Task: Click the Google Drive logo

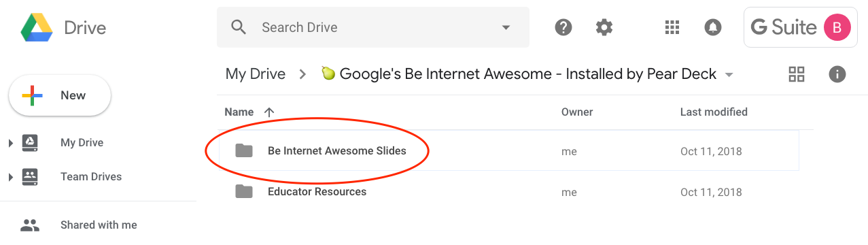Action: pyautogui.click(x=37, y=28)
